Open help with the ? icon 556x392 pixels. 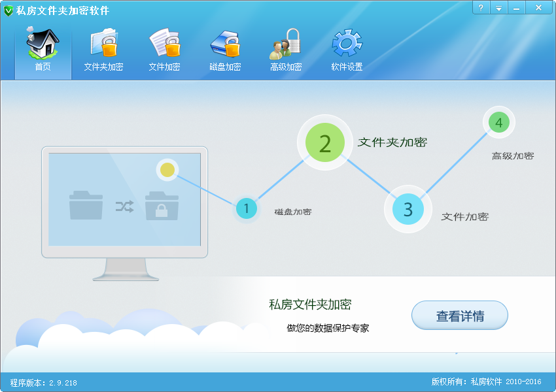481,8
